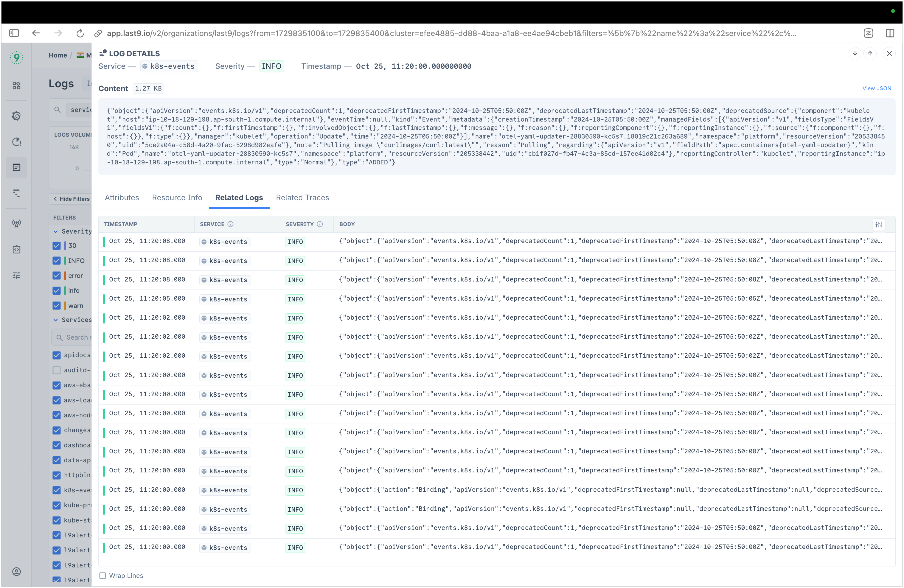Screen dimensions: 904x588
Task: Go to previous log with up arrow
Action: 870,54
